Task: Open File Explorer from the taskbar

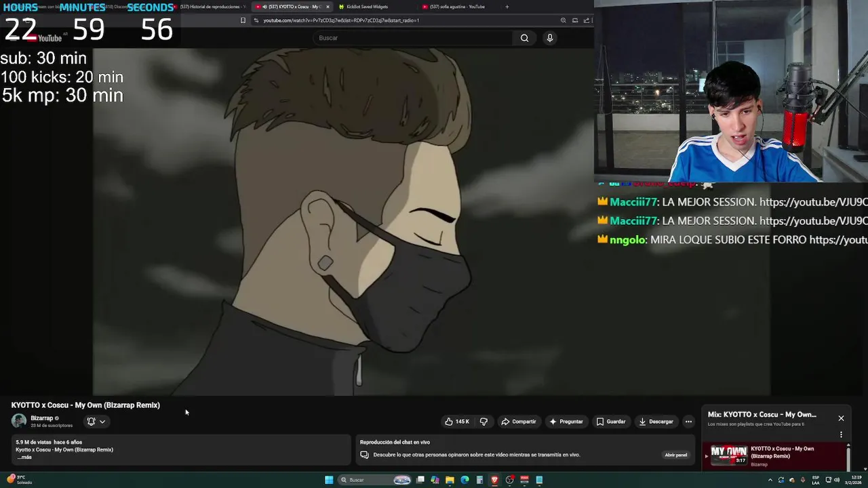Action: click(450, 480)
